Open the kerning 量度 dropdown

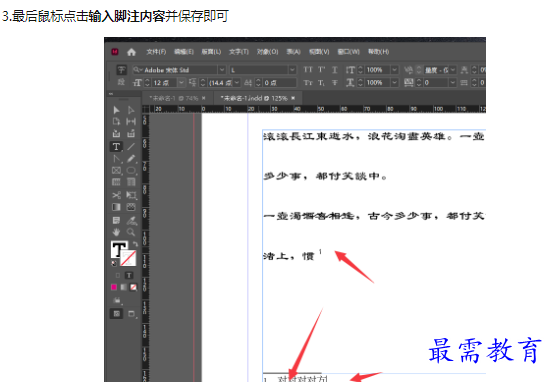click(453, 70)
